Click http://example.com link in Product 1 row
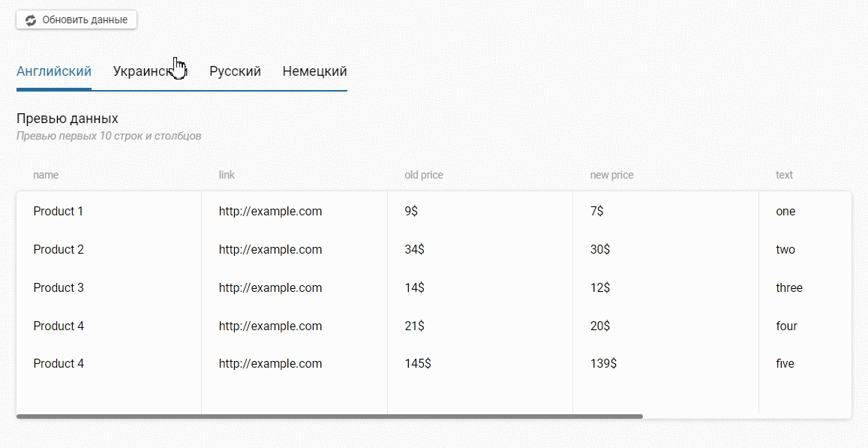This screenshot has height=448, width=868. coord(270,212)
